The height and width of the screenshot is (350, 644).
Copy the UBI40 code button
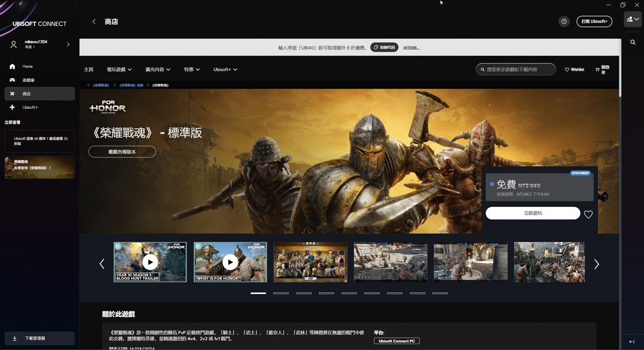[x=384, y=48]
